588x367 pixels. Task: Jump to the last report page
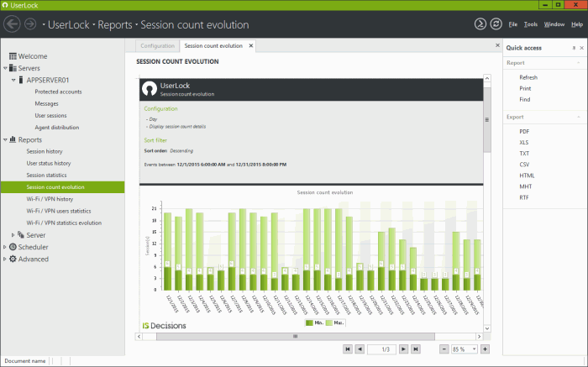416,349
